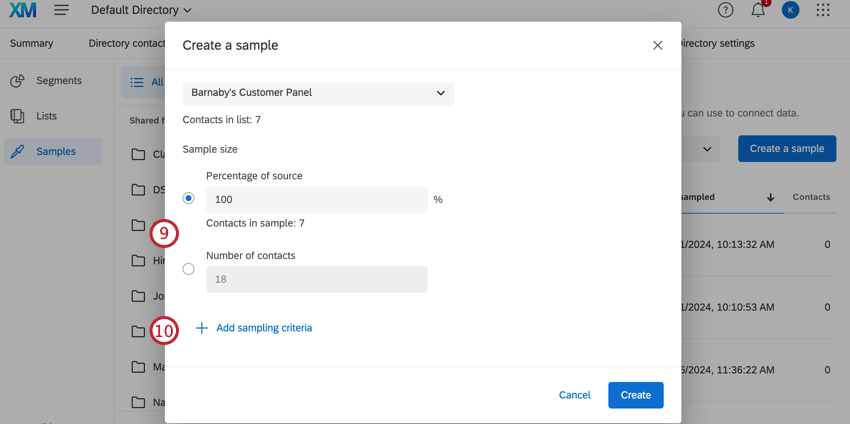This screenshot has height=424, width=850.
Task: Open Lists in the sidebar
Action: [46, 116]
